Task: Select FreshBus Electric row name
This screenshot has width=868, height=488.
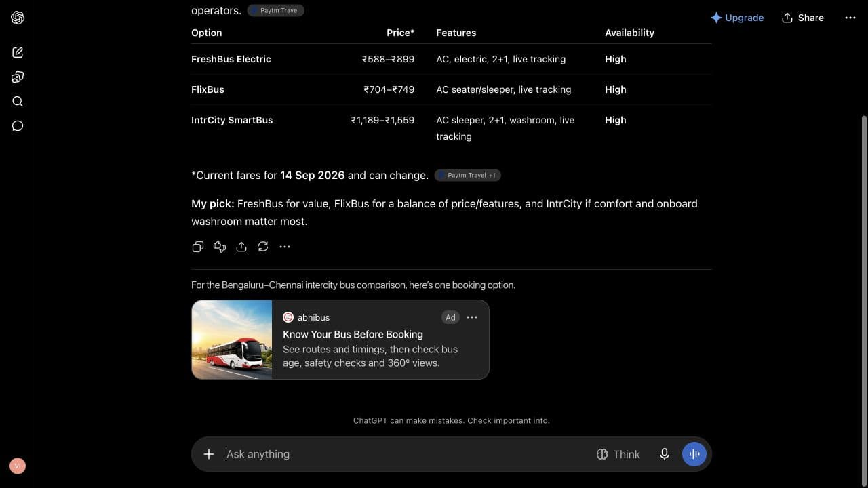Action: [231, 59]
